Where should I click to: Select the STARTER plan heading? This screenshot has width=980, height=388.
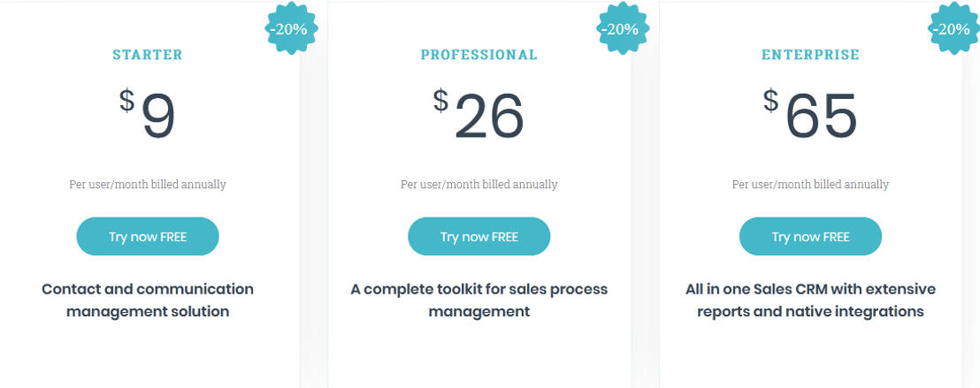(x=148, y=55)
